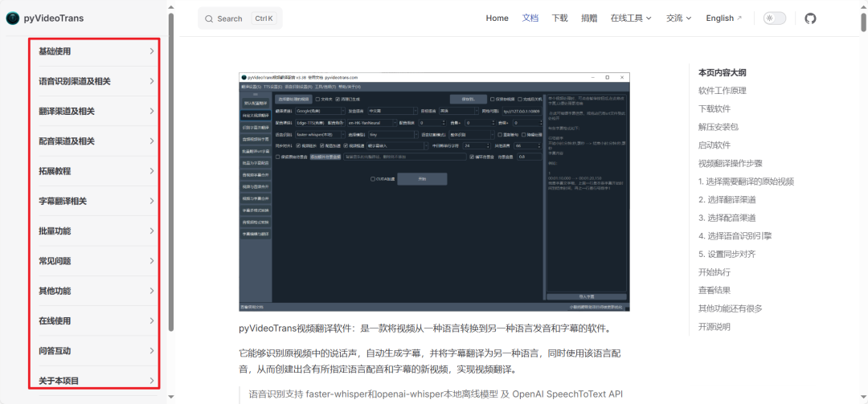Expand the 问答互动 sidebar section
The width and height of the screenshot is (868, 404).
click(x=96, y=351)
